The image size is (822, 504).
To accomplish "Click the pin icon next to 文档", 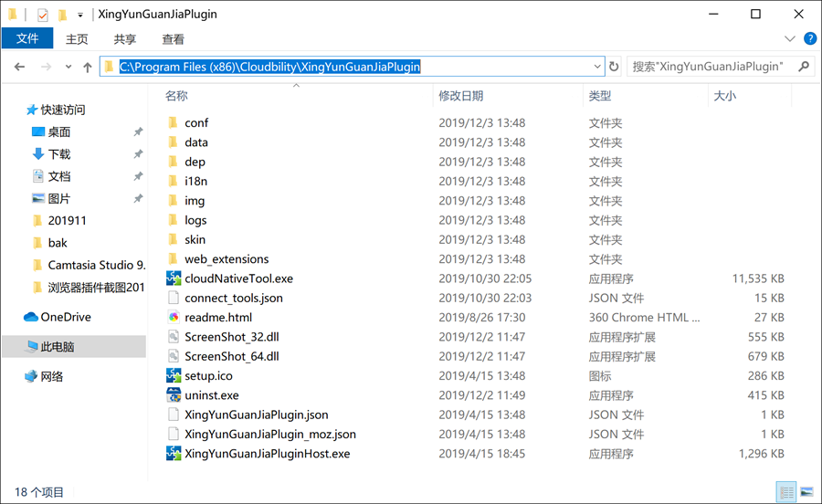I will (x=138, y=176).
